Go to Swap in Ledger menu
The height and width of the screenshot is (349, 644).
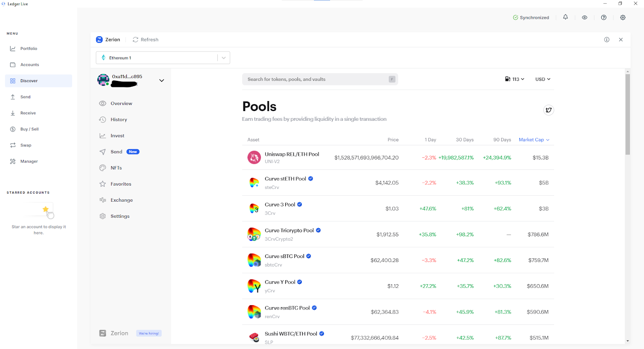(39, 145)
